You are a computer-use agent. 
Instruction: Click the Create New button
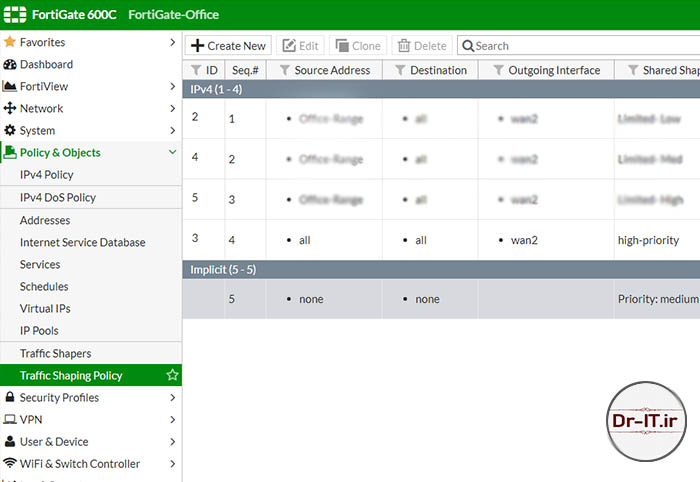[229, 45]
